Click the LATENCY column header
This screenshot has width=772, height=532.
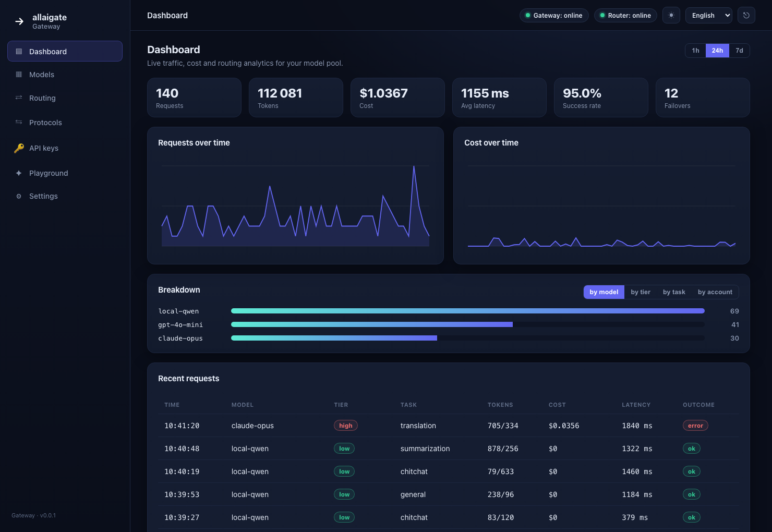coord(636,405)
